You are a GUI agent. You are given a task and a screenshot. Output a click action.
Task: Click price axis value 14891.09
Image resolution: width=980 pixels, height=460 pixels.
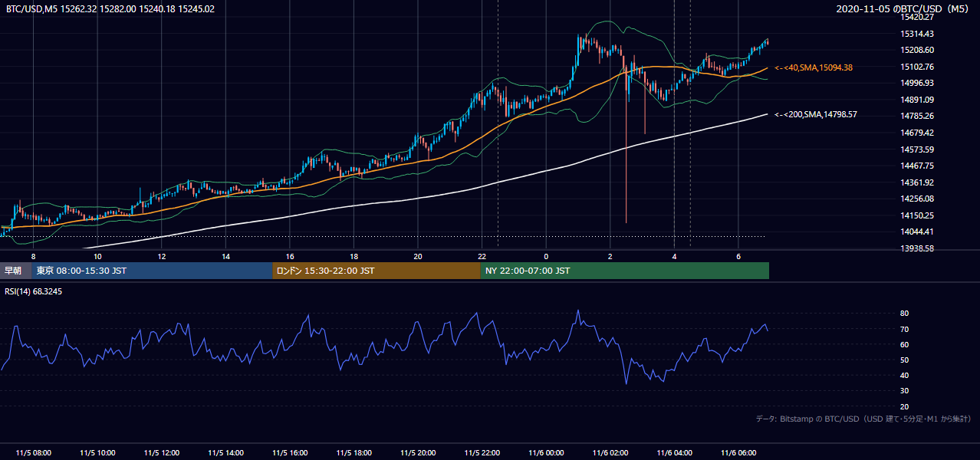click(x=918, y=100)
